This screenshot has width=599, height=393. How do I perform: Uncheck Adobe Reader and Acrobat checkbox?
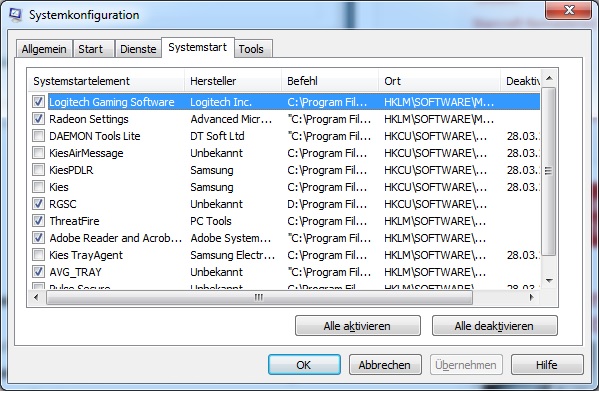click(x=38, y=238)
